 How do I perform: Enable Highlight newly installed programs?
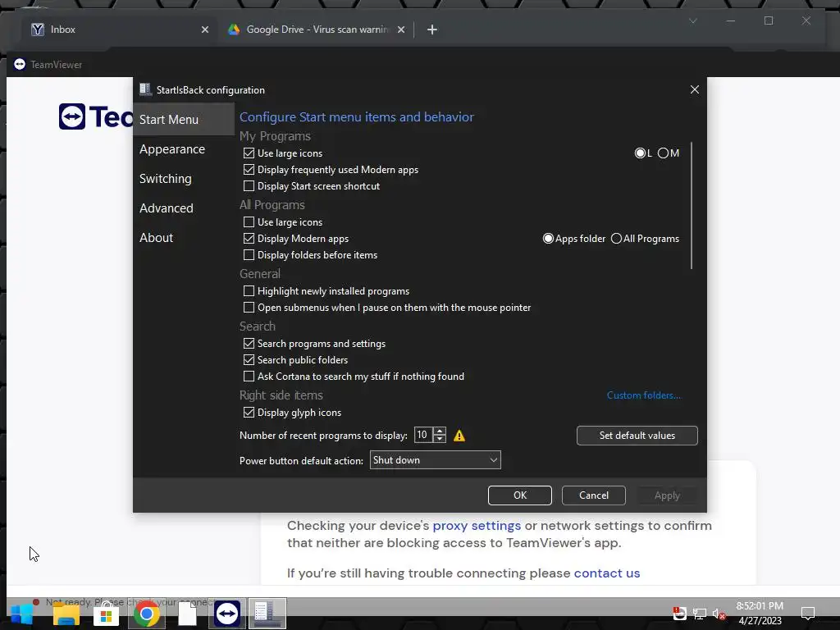[x=249, y=291]
